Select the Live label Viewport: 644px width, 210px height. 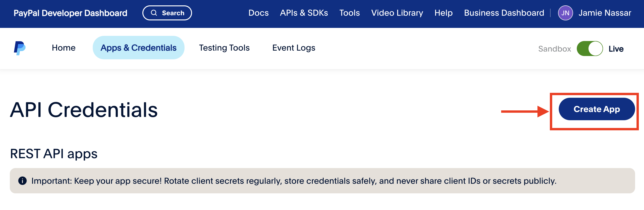pyautogui.click(x=616, y=49)
